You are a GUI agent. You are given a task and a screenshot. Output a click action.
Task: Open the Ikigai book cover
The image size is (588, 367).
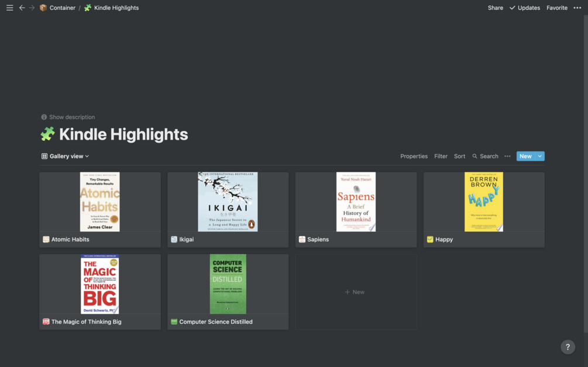[x=228, y=202]
